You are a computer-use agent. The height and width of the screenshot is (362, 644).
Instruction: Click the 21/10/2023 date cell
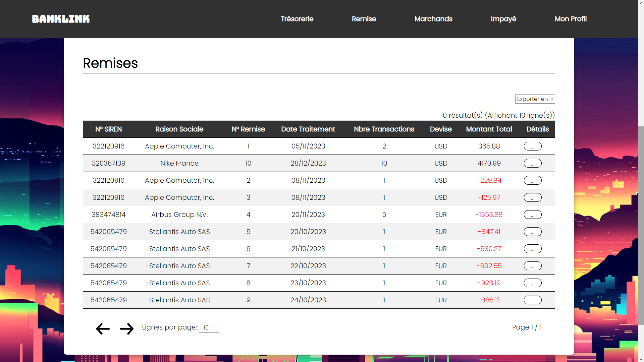[x=308, y=249]
